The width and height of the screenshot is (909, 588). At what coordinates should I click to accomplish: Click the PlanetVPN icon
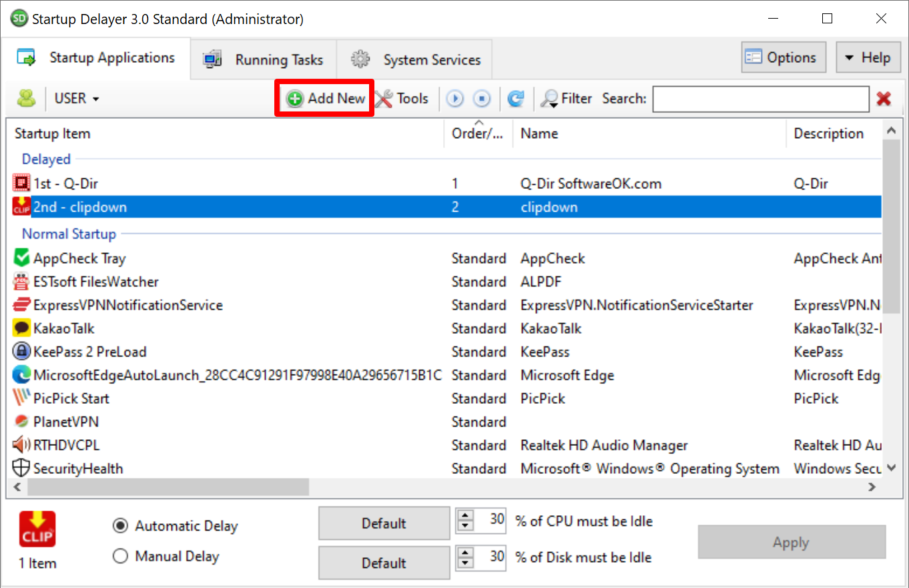tap(21, 422)
